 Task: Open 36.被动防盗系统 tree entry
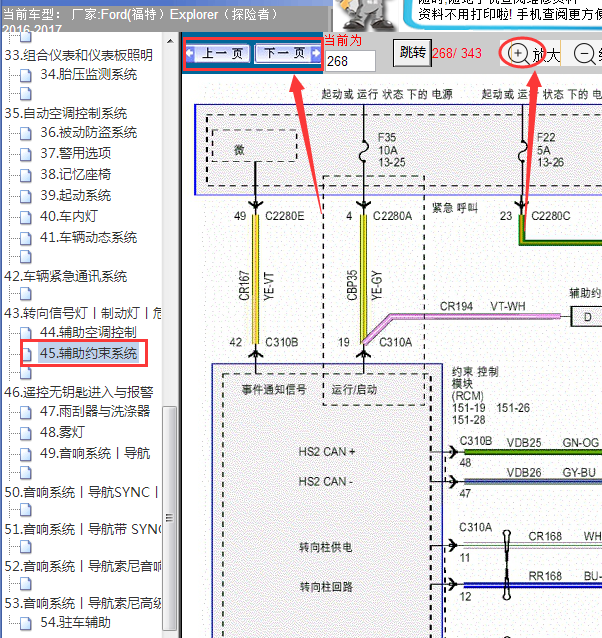point(88,132)
